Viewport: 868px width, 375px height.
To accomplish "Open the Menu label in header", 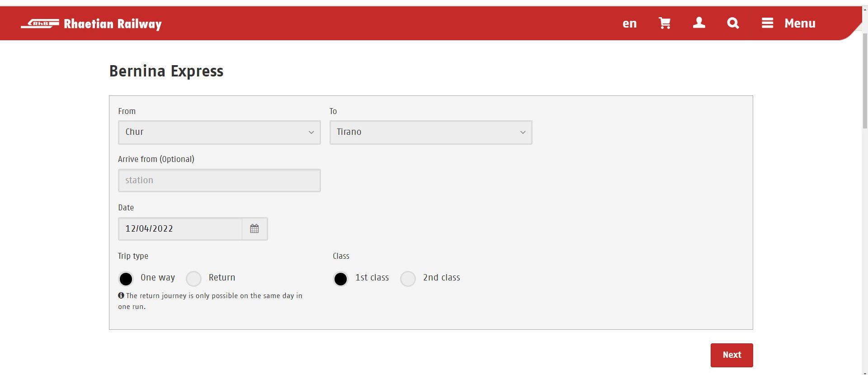I will pos(799,24).
